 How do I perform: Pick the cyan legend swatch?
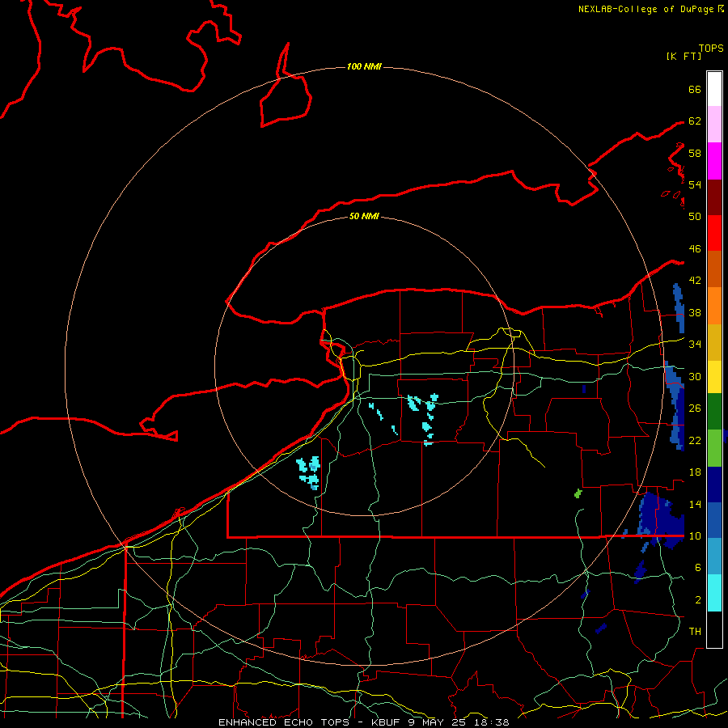[x=714, y=593]
